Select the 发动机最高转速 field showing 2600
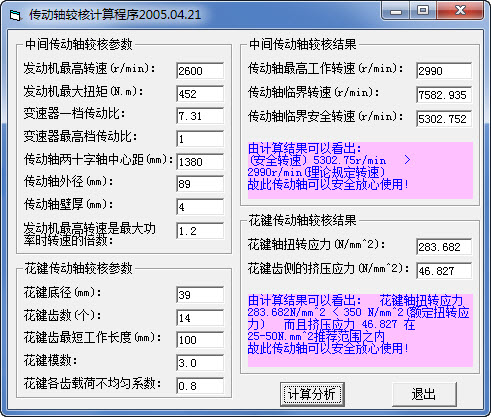Viewport: 491px width, 417px height. 200,71
